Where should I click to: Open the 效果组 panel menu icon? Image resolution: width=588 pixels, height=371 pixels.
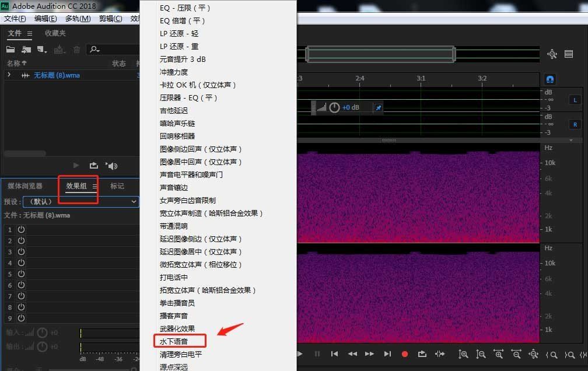point(95,186)
